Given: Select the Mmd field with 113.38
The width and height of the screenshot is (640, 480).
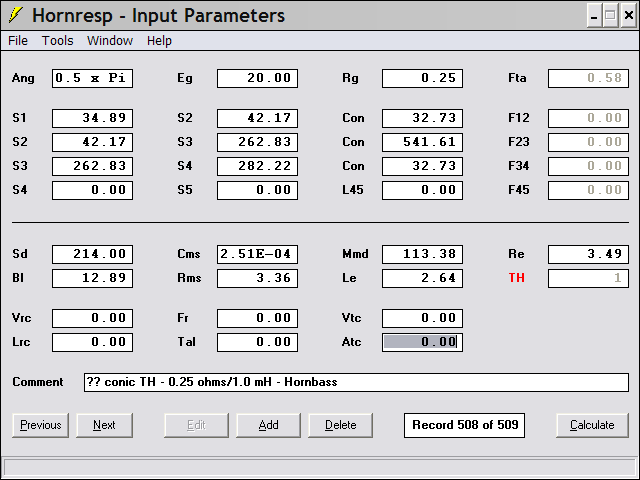Looking at the screenshot, I should (x=422, y=254).
